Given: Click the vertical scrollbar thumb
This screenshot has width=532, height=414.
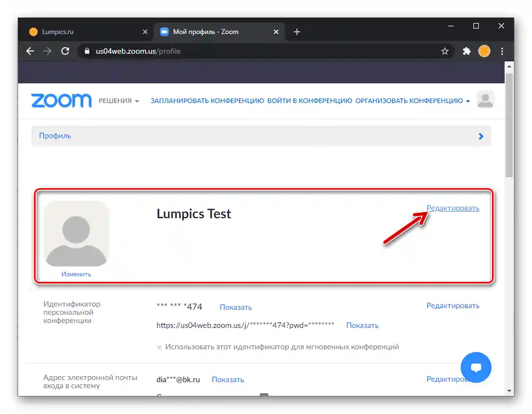Looking at the screenshot, I should click(x=510, y=125).
